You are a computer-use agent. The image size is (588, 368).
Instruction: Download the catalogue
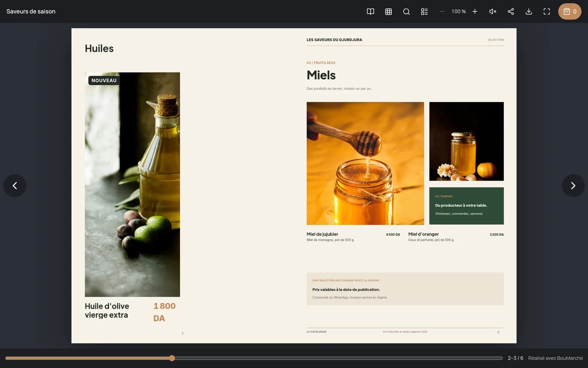[529, 11]
